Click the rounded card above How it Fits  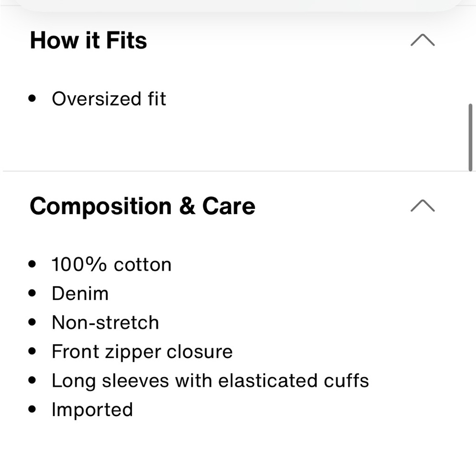click(238, 4)
